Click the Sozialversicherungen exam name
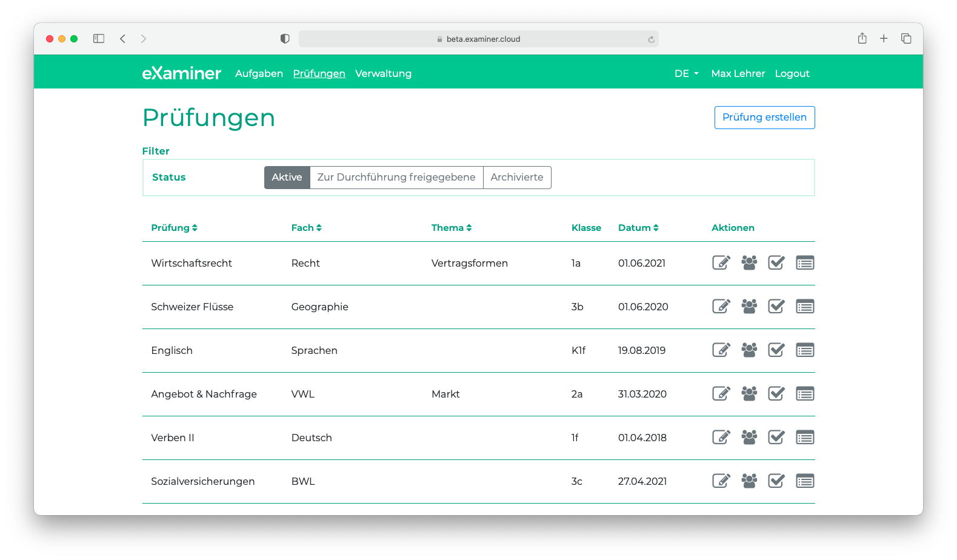 [x=203, y=481]
